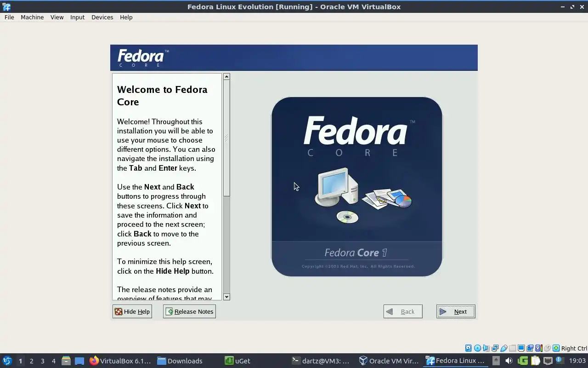Click help panel scroll up arrow
Screen dimensions: 588x368
point(226,77)
